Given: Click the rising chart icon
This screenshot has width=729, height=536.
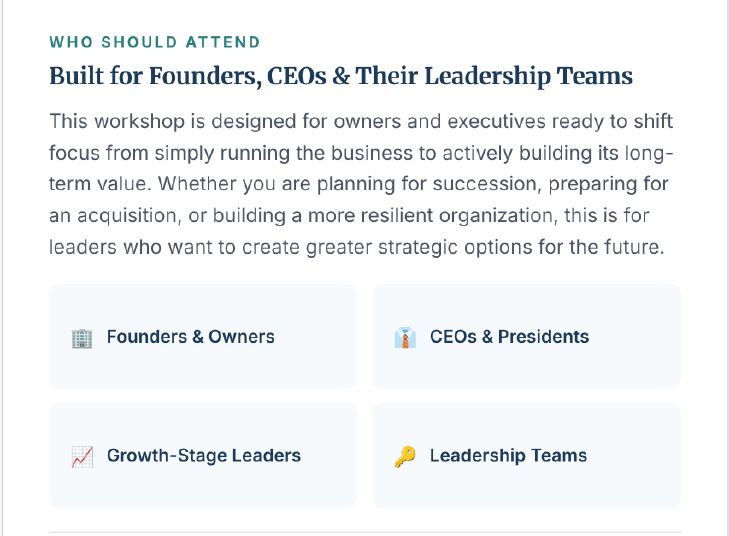Looking at the screenshot, I should click(x=82, y=457).
